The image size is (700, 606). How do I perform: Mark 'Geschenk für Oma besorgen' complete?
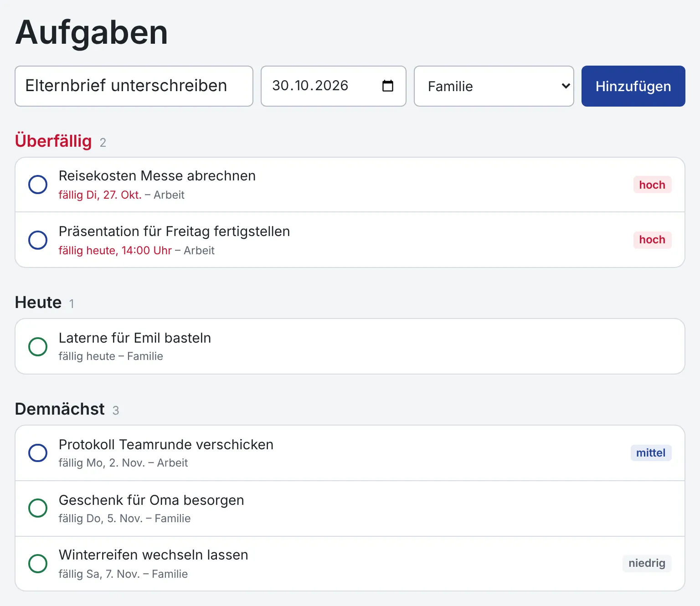pyautogui.click(x=38, y=508)
